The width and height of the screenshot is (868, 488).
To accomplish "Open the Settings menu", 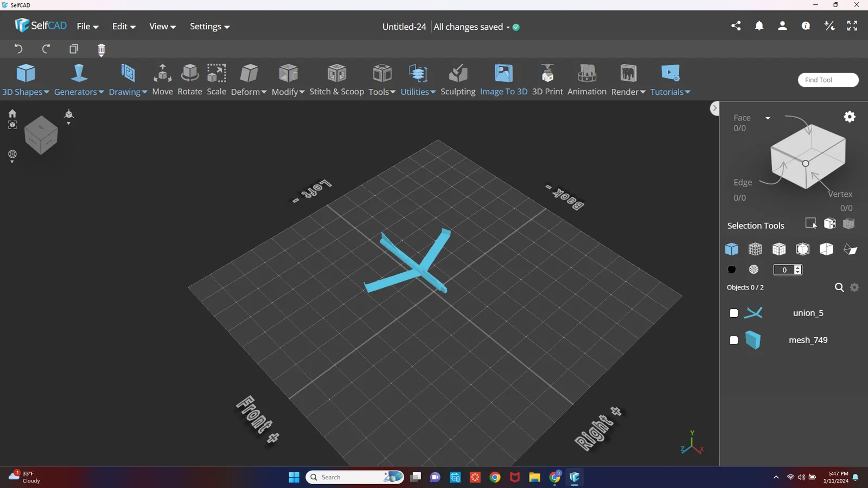I will (x=210, y=27).
